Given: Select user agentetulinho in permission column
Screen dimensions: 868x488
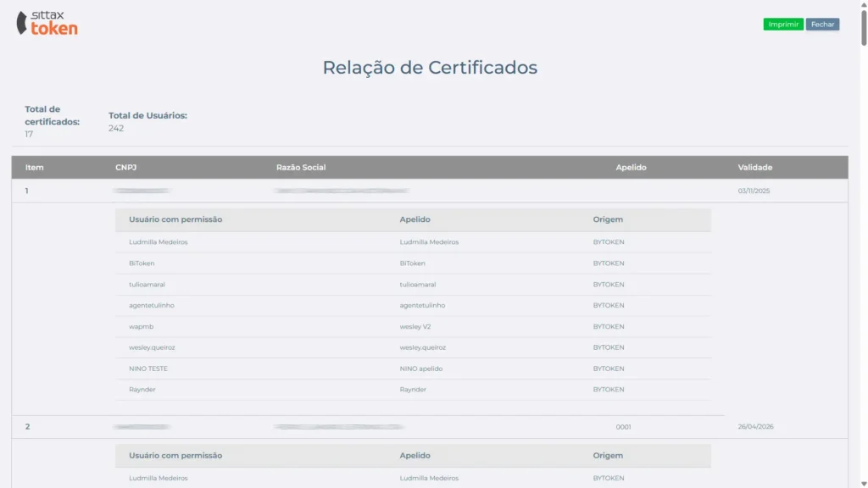Looking at the screenshot, I should coord(152,305).
